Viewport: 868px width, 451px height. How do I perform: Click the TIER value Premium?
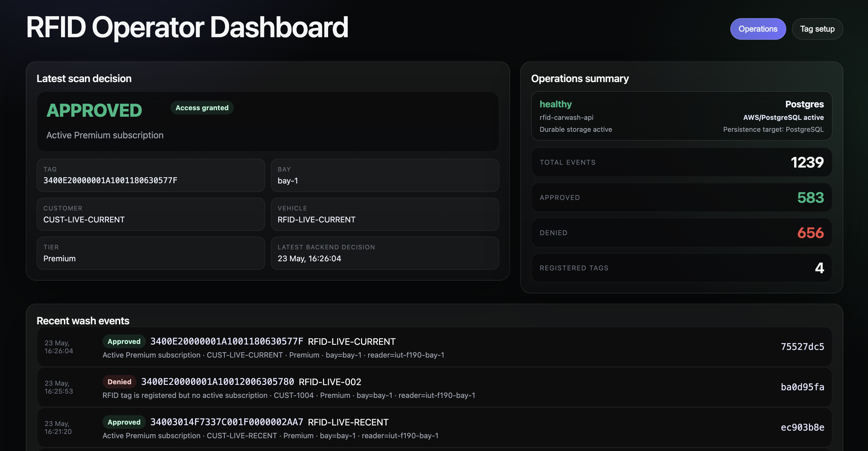59,258
